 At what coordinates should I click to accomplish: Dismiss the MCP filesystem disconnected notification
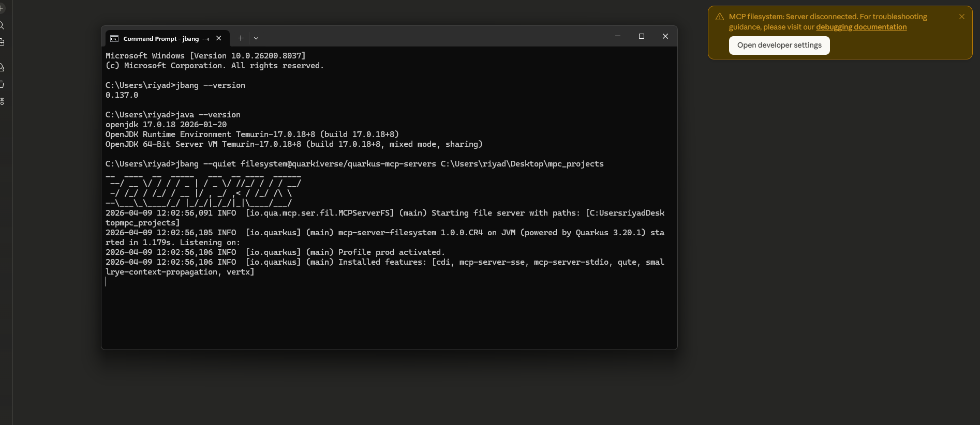[x=961, y=17]
